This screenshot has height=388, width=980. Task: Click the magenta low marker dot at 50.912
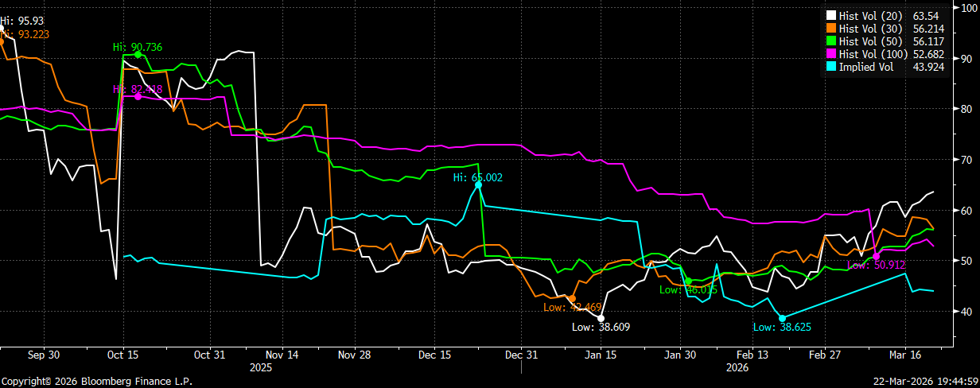[x=876, y=256]
